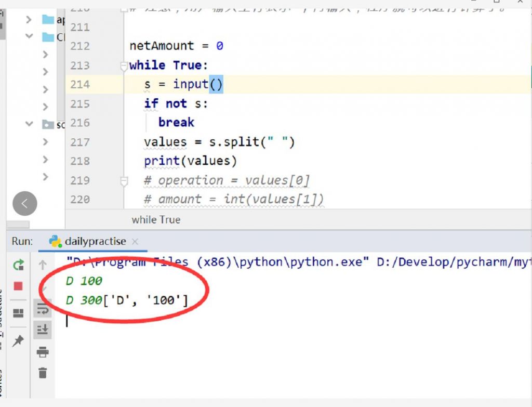Print console output using printer icon
The image size is (532, 407).
click(43, 352)
